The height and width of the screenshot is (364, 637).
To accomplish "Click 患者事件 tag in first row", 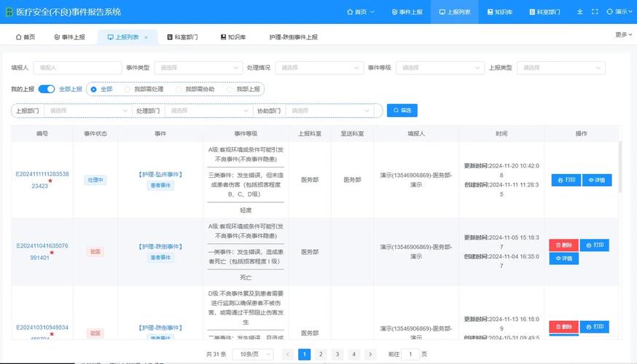I will [160, 186].
